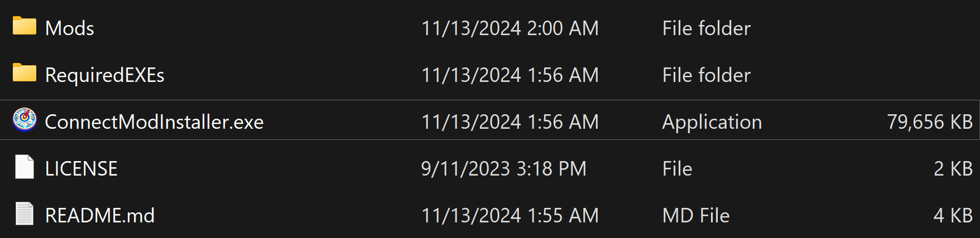Click the LICENSE date 9/11/2023 3:18 PM
Viewport: 980px width, 238px height.
pos(503,169)
